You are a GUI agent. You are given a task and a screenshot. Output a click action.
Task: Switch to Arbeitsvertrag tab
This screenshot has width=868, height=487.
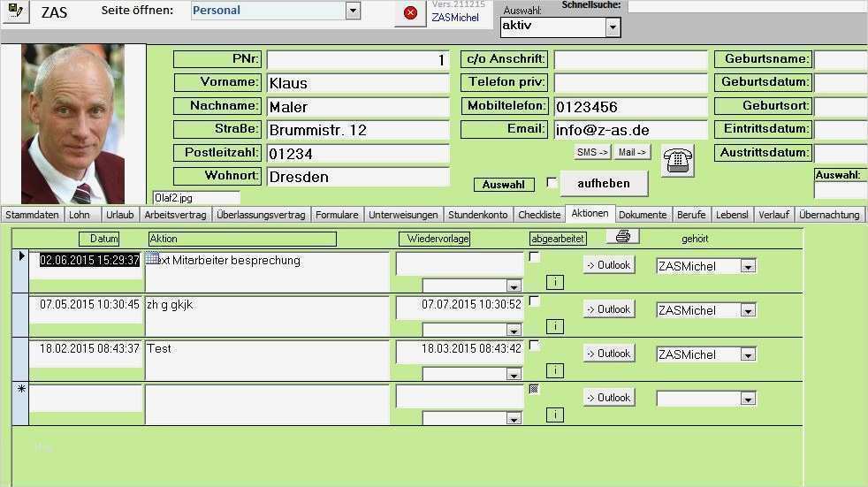tap(176, 215)
